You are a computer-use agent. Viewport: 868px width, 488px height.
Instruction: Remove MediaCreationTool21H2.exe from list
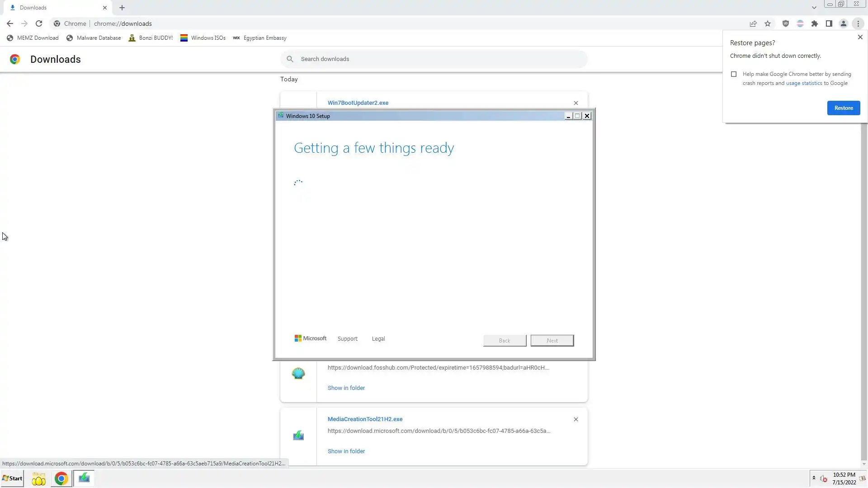point(576,419)
